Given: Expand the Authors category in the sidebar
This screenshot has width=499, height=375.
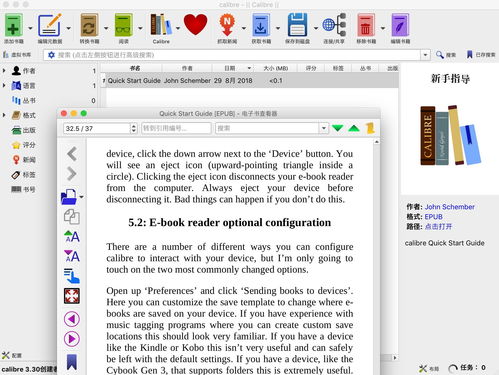Looking at the screenshot, I should click(x=4, y=71).
